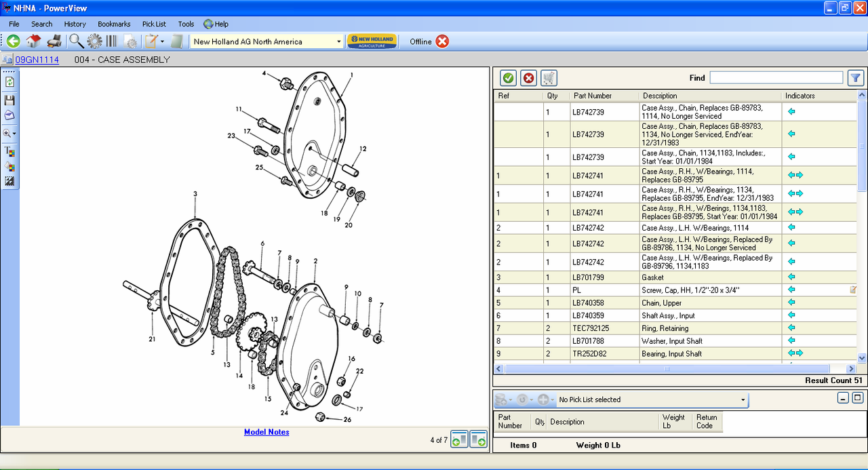The width and height of the screenshot is (868, 470).
Task: Sort by the Ref column header
Action: click(519, 96)
